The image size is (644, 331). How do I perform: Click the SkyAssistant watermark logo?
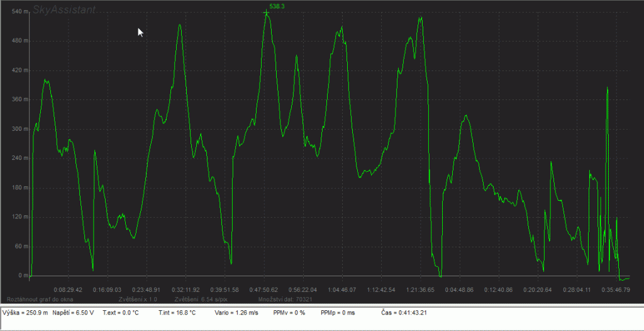(x=65, y=10)
